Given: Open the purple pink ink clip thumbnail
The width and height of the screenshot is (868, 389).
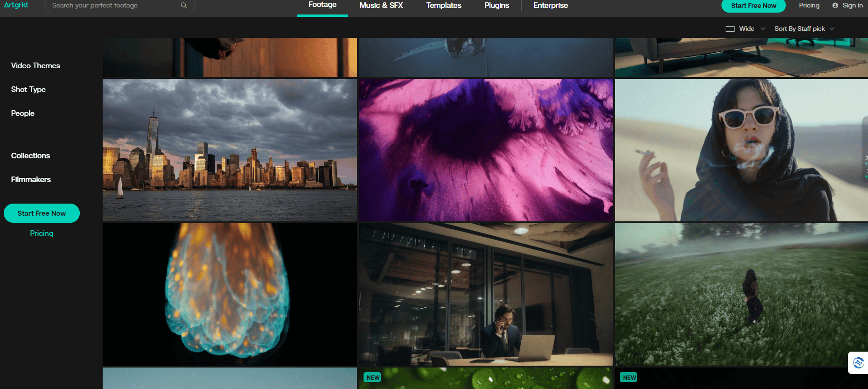Looking at the screenshot, I should coord(486,150).
